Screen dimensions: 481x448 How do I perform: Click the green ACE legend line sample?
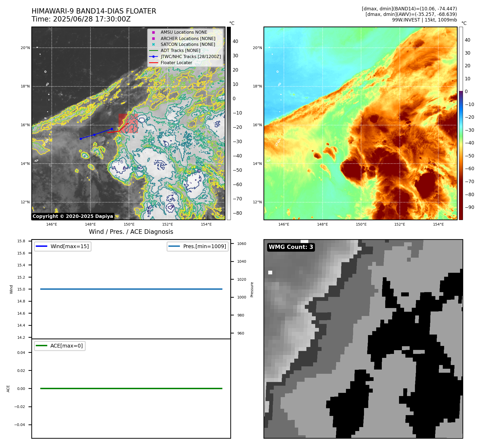(41, 346)
